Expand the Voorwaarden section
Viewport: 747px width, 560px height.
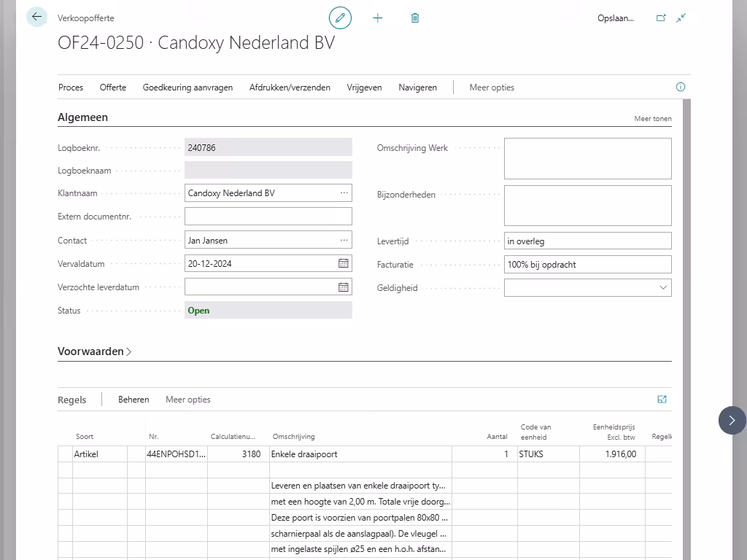(94, 351)
